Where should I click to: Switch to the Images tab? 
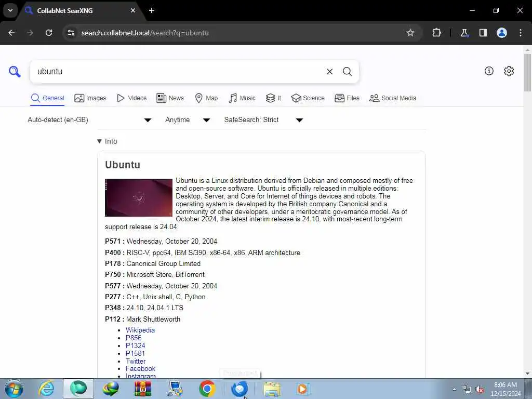90,98
